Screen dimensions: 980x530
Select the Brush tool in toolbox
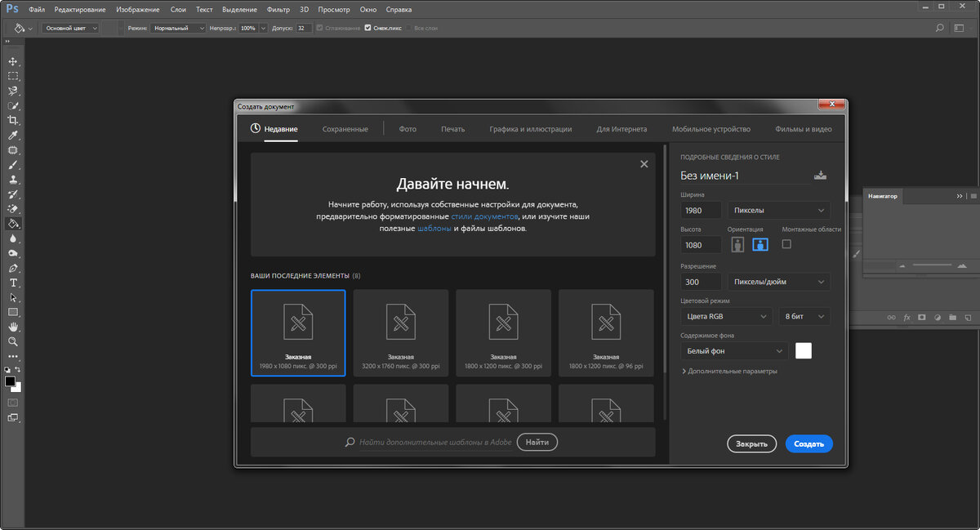[13, 165]
